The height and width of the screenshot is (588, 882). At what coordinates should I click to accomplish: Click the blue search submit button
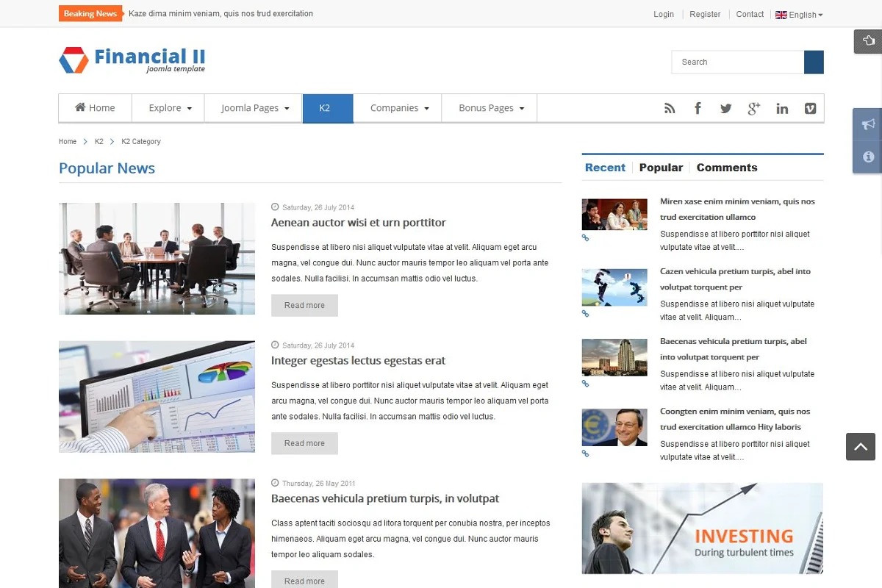point(814,62)
